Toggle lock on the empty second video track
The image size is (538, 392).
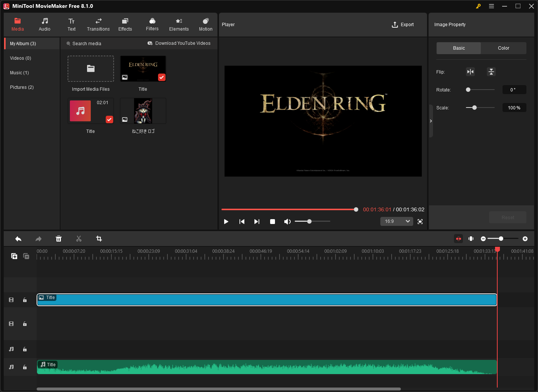[x=25, y=324]
